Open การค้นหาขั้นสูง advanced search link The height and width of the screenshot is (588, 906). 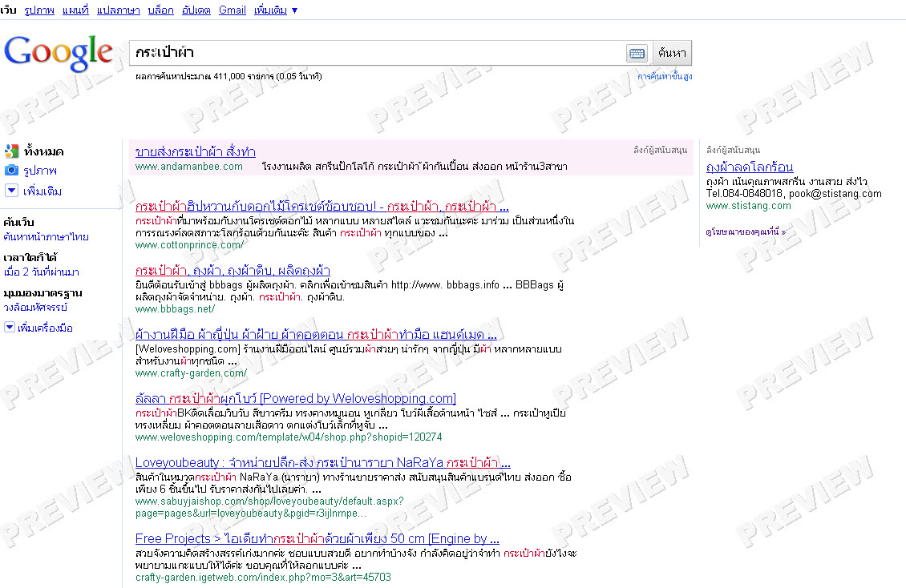tap(665, 76)
